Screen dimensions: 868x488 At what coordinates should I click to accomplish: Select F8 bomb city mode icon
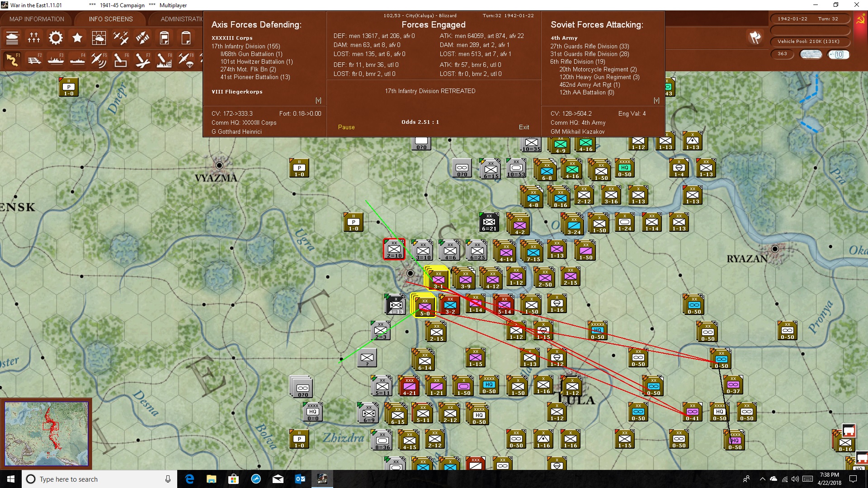pyautogui.click(x=164, y=60)
